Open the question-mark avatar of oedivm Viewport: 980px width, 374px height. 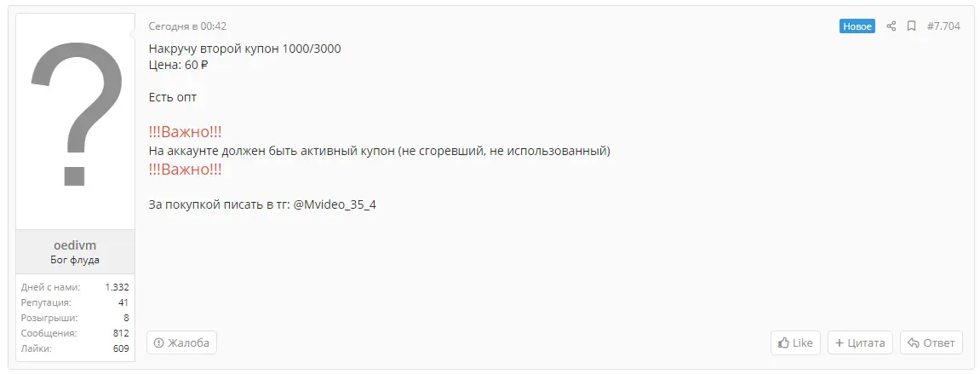(x=75, y=121)
